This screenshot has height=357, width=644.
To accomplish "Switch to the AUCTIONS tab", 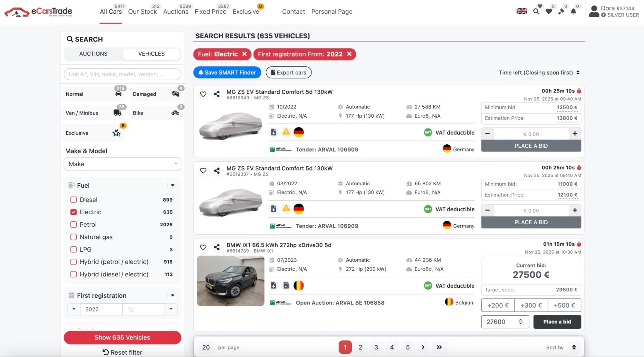I will (93, 54).
